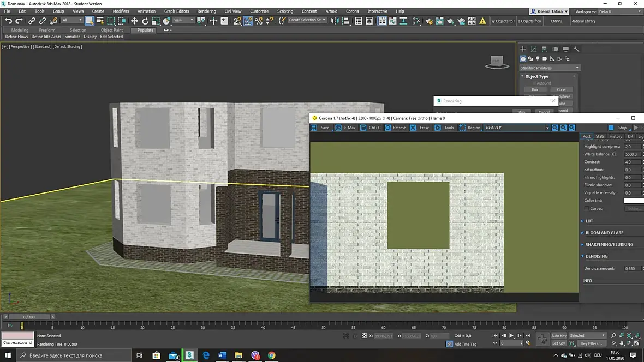Open the Graph Editors menu

click(177, 11)
